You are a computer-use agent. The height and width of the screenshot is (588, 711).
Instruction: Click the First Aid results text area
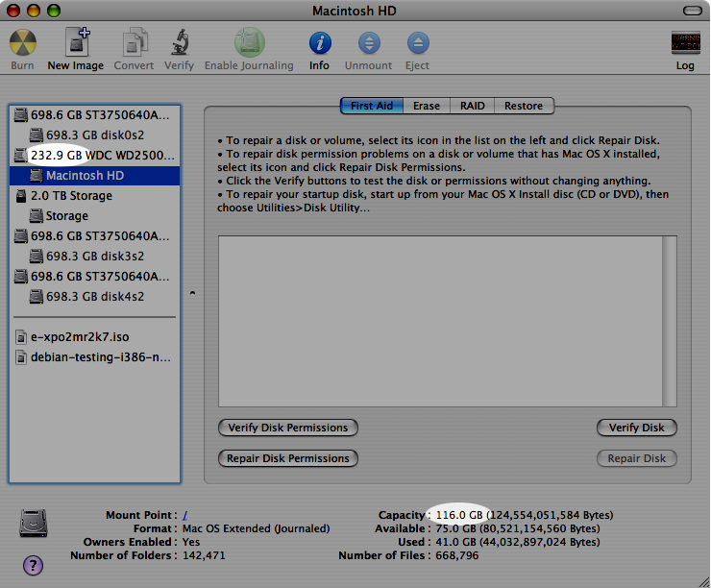coord(440,321)
